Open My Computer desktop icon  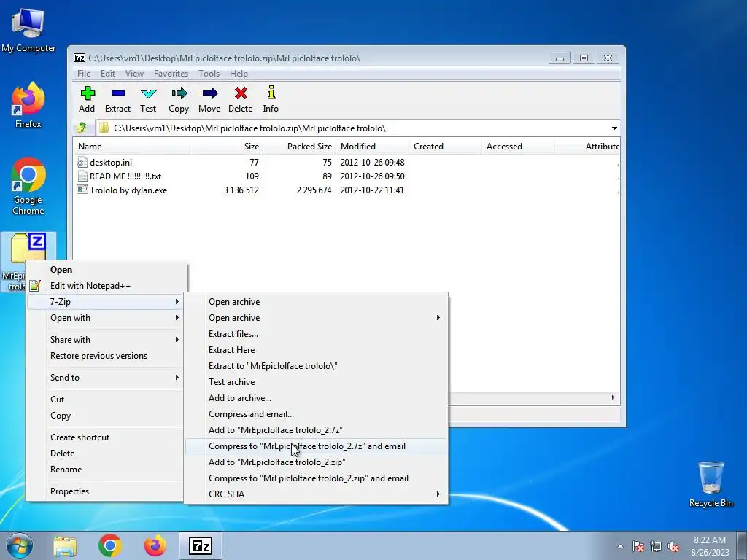28,31
